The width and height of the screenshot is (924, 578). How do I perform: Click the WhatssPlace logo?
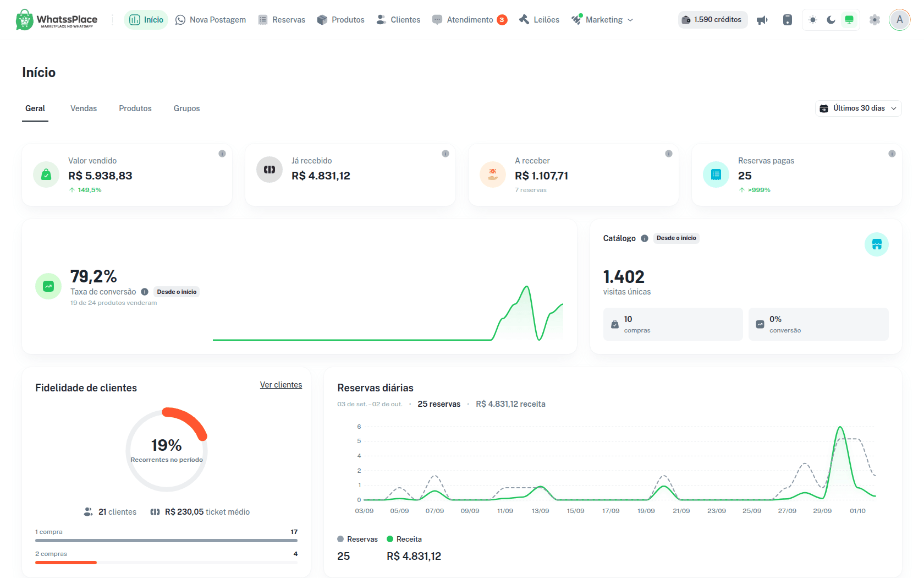[x=57, y=20]
